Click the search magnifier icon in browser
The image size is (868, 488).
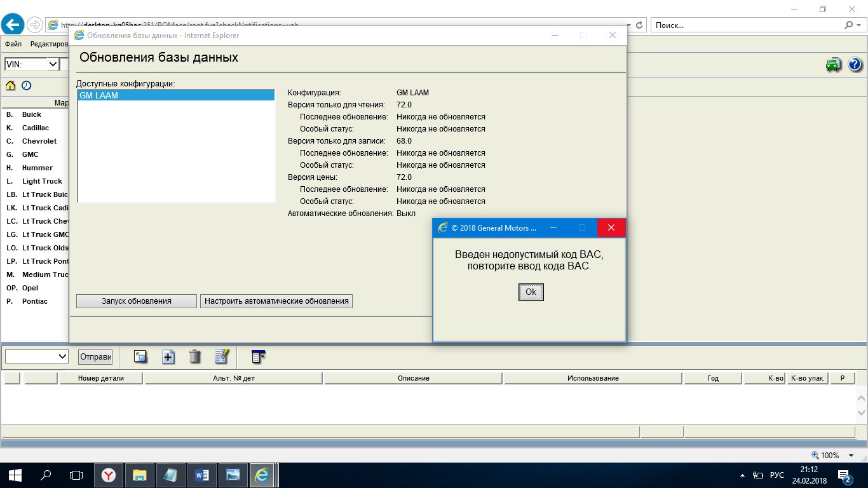849,25
